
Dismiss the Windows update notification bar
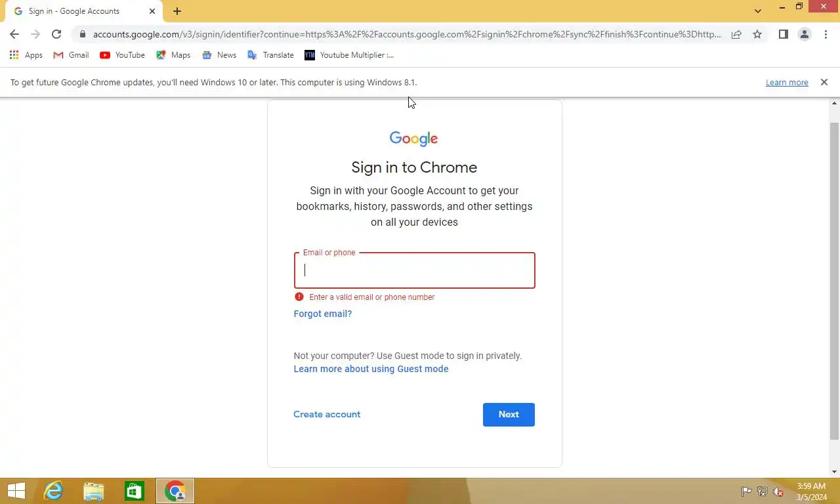click(x=824, y=82)
